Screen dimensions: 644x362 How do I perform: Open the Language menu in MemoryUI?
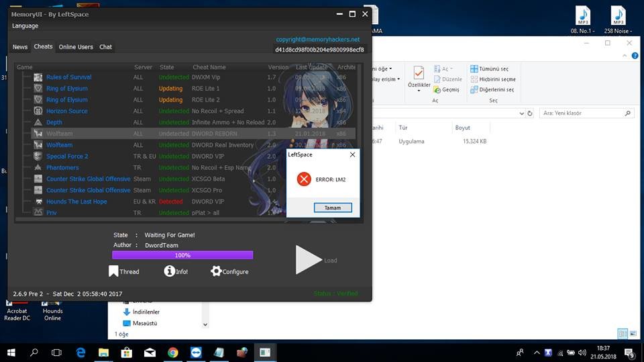25,26
